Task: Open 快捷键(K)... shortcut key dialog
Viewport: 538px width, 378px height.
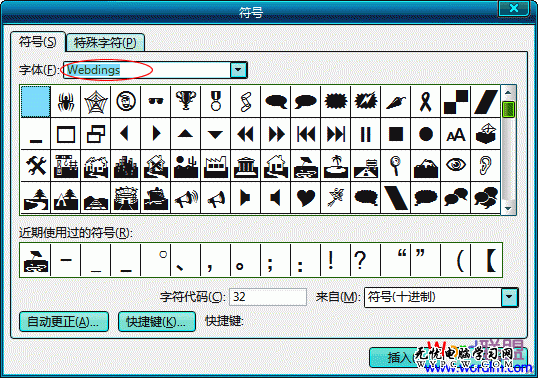Action: pos(156,322)
